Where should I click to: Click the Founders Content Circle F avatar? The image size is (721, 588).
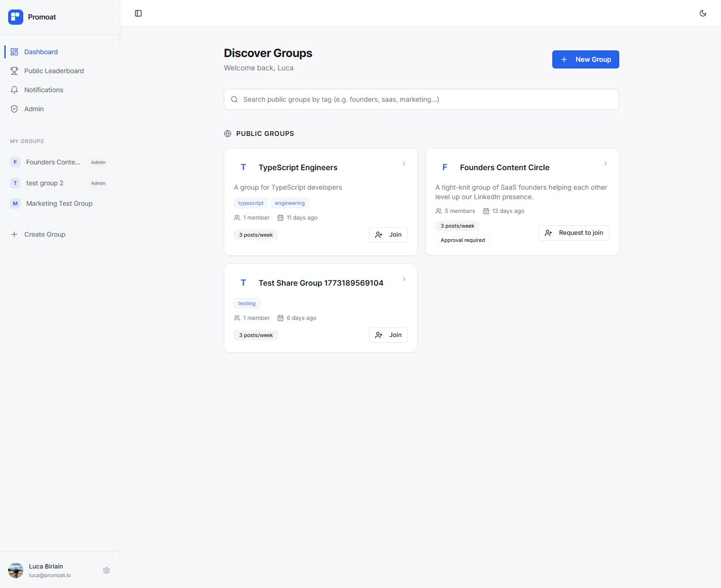pos(445,167)
